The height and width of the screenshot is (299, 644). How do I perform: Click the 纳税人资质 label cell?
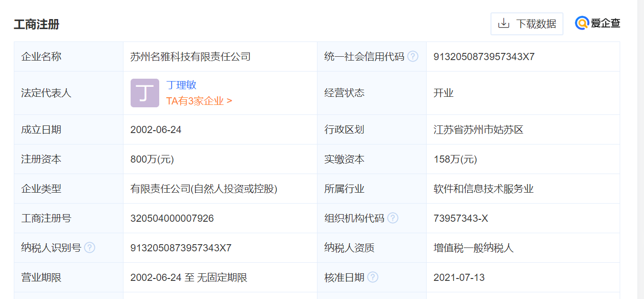372,248
